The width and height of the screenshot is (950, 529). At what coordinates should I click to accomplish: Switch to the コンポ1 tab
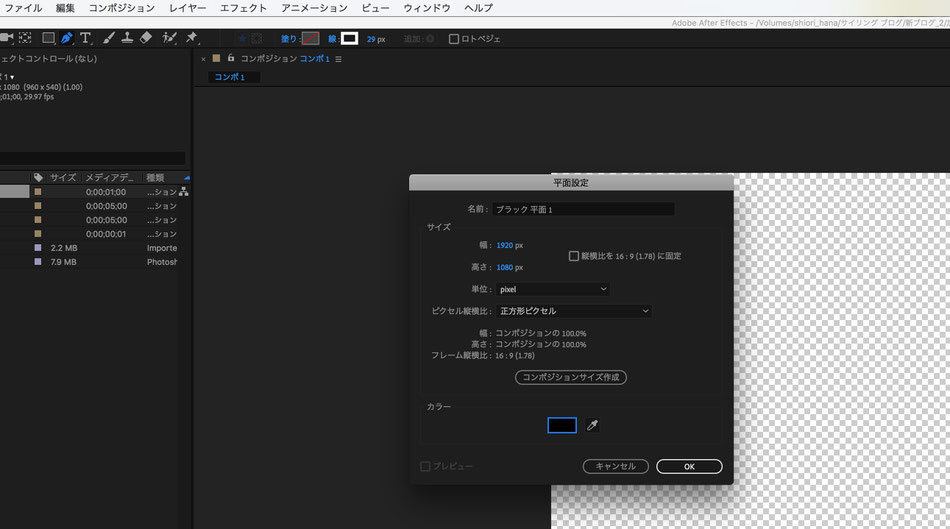[x=230, y=77]
